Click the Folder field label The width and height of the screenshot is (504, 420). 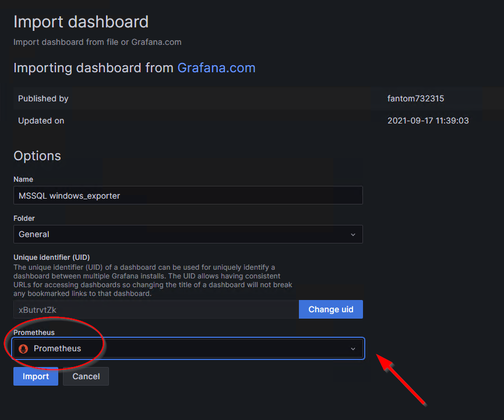(x=24, y=218)
